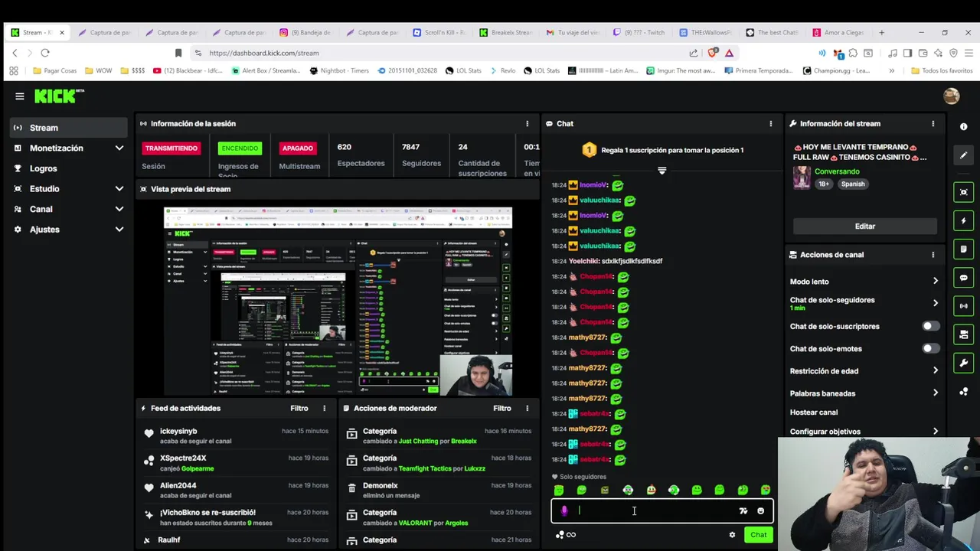The width and height of the screenshot is (980, 551).
Task: Click the Yoelchiki chat message
Action: point(616,261)
